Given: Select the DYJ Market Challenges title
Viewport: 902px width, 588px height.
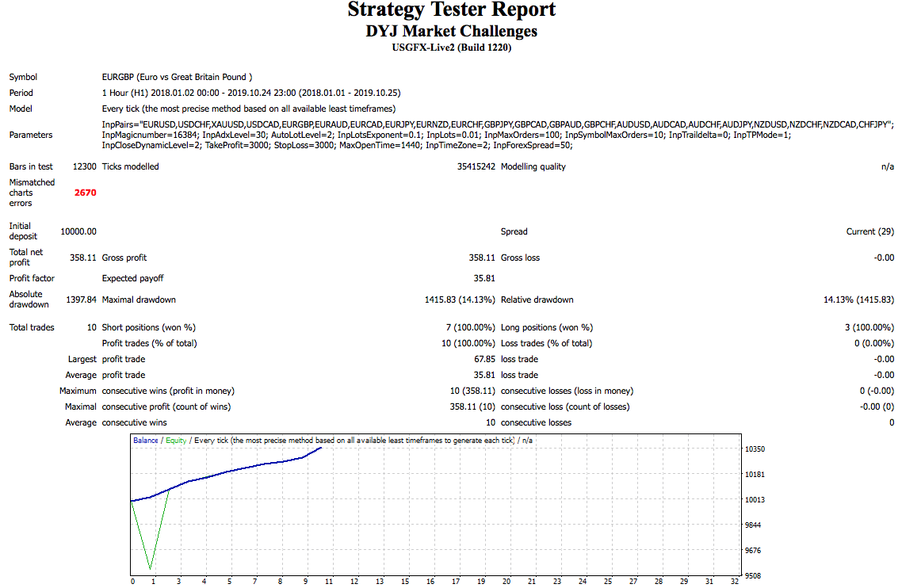Looking at the screenshot, I should point(452,31).
